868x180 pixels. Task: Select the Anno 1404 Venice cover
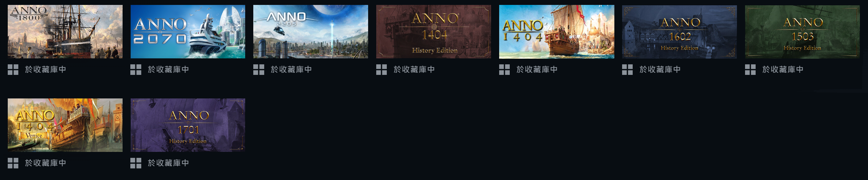tap(65, 125)
